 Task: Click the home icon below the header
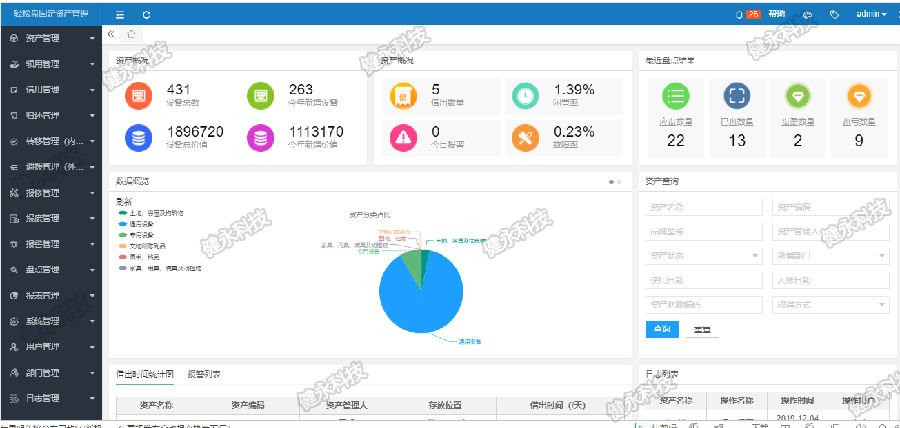point(131,34)
